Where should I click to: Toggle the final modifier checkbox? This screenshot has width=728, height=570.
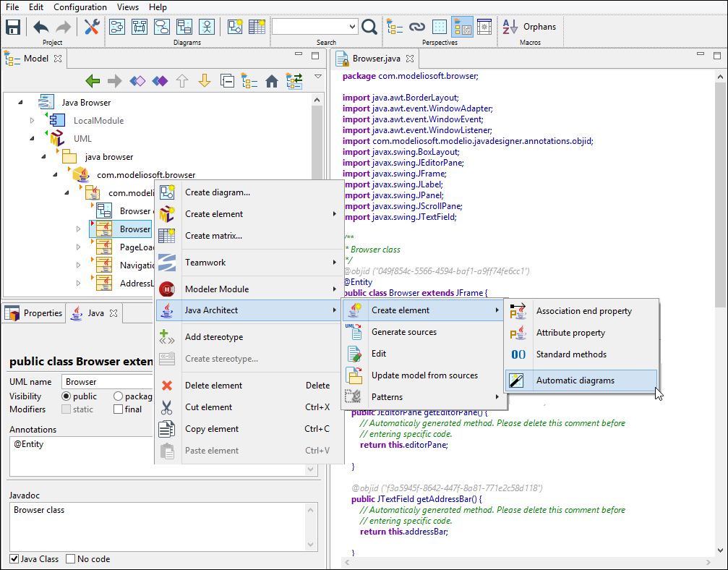pos(119,409)
